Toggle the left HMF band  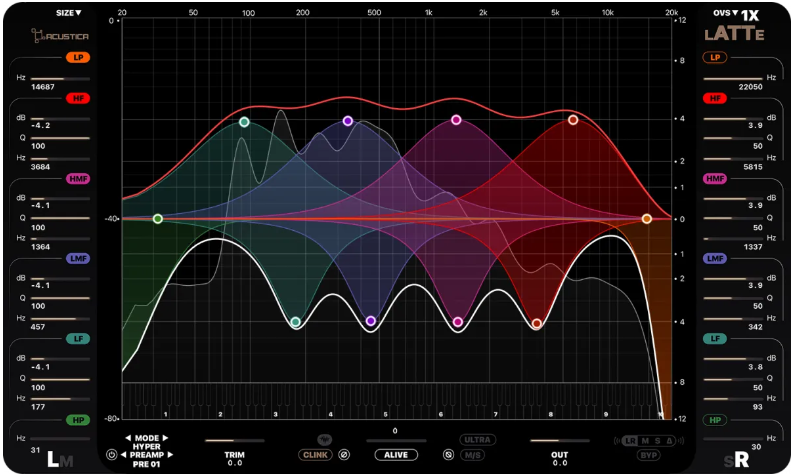pos(78,178)
